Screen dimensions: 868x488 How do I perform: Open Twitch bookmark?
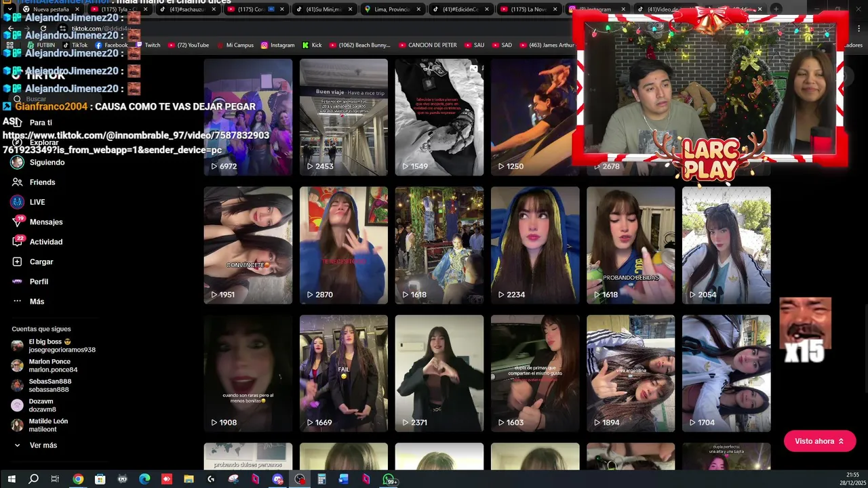click(x=149, y=45)
